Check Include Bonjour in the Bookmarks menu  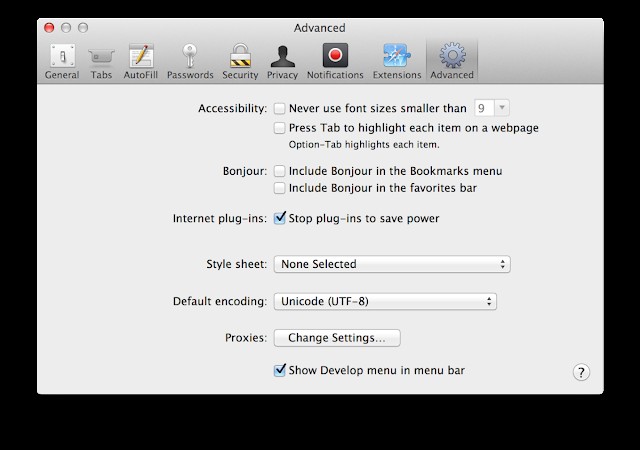tap(280, 172)
